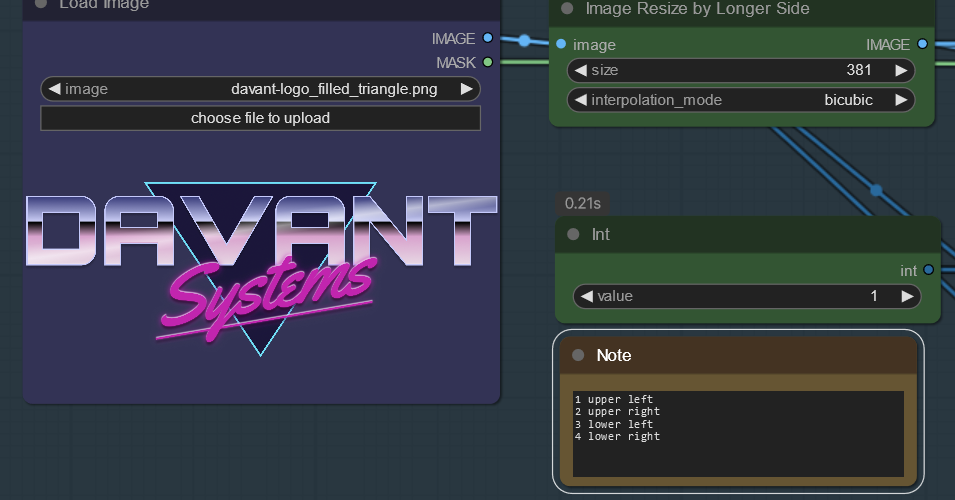Toggle collapse dot on the Int node

pyautogui.click(x=573, y=235)
